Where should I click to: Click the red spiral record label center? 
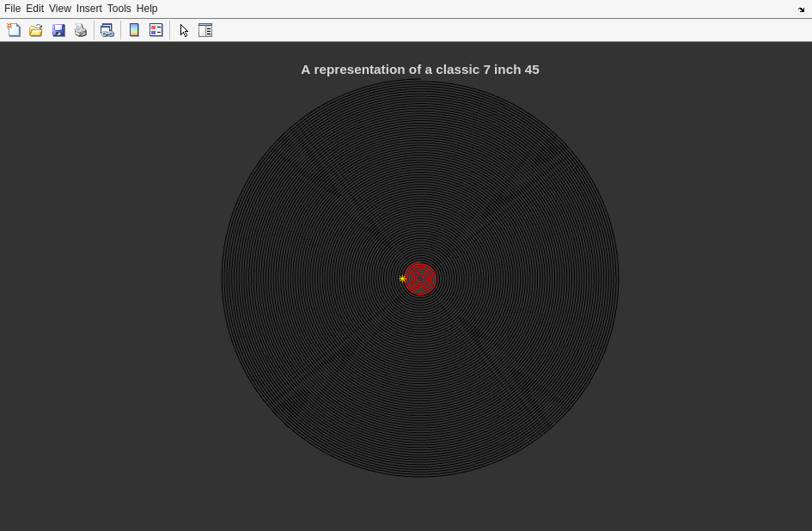pyautogui.click(x=420, y=278)
